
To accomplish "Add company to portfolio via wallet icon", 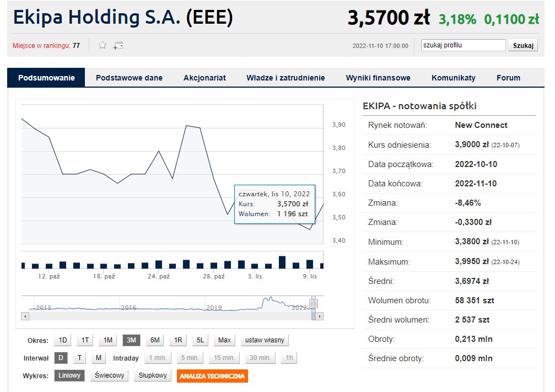I will coord(117,45).
